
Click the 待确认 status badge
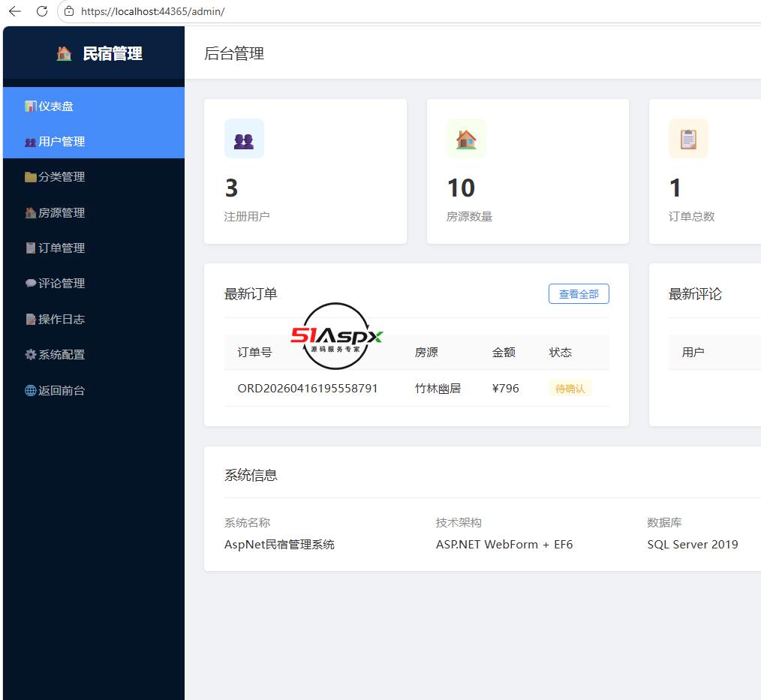pos(570,389)
